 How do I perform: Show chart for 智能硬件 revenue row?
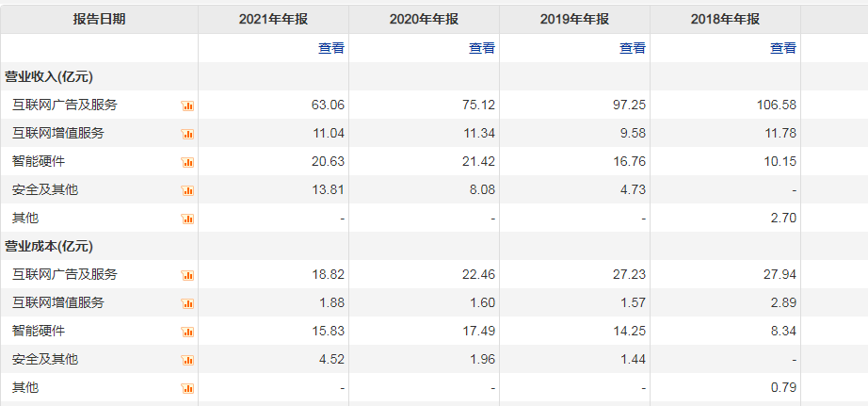(187, 162)
